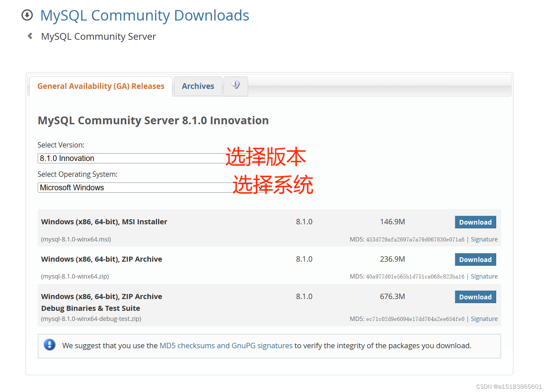Open the Select Operating System dropdown
The image size is (547, 392).
pos(151,188)
